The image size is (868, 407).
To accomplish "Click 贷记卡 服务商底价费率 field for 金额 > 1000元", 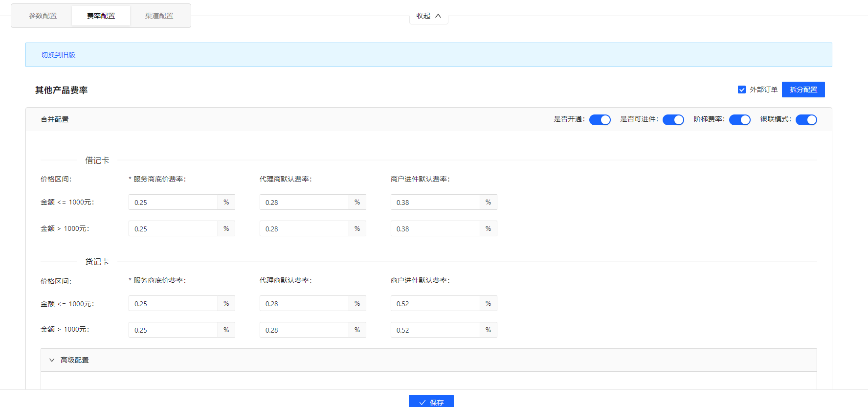I will point(173,330).
